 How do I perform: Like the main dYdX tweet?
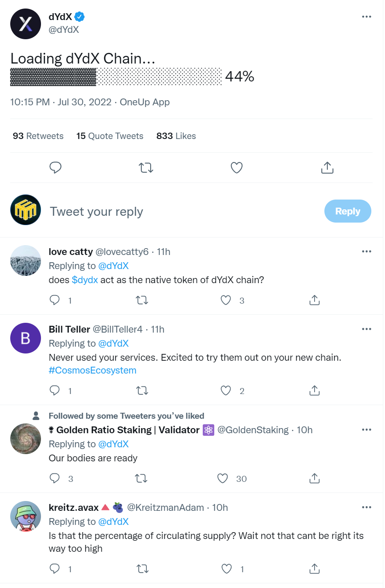pos(236,168)
